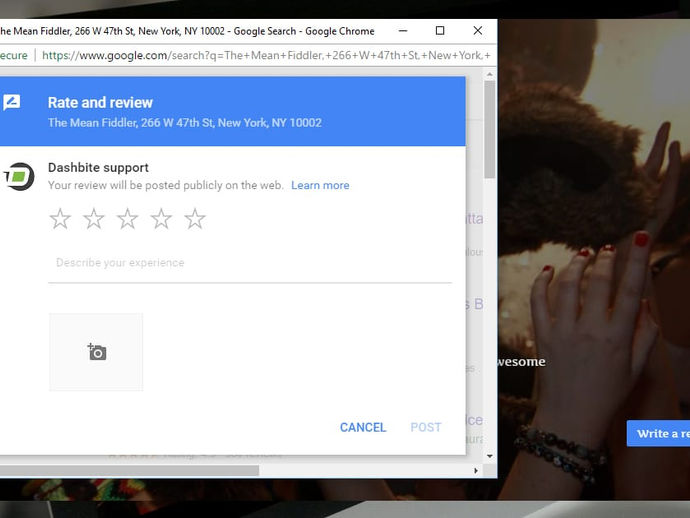690x518 pixels.
Task: Click the Learn more link
Action: point(320,185)
